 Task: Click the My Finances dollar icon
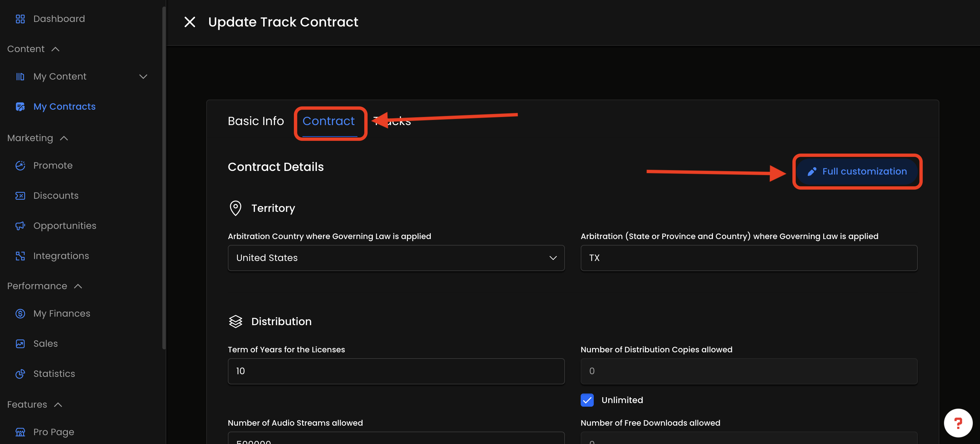pos(20,313)
